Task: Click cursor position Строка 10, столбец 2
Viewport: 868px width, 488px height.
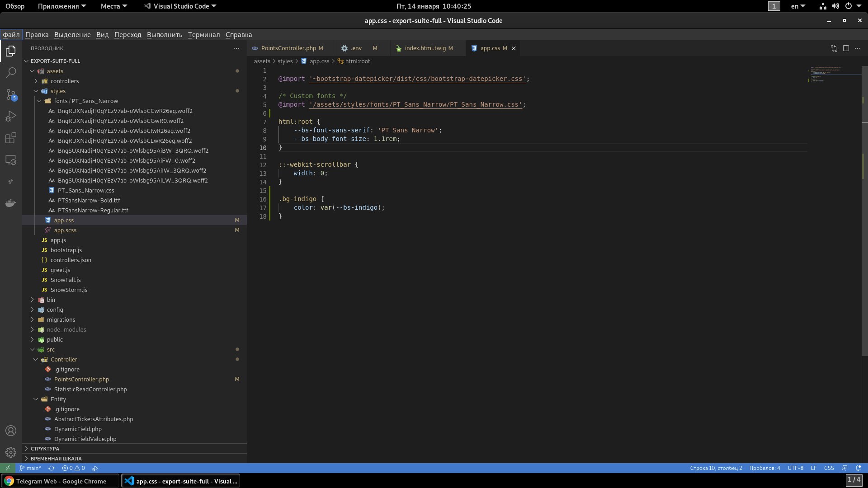Action: click(x=716, y=468)
